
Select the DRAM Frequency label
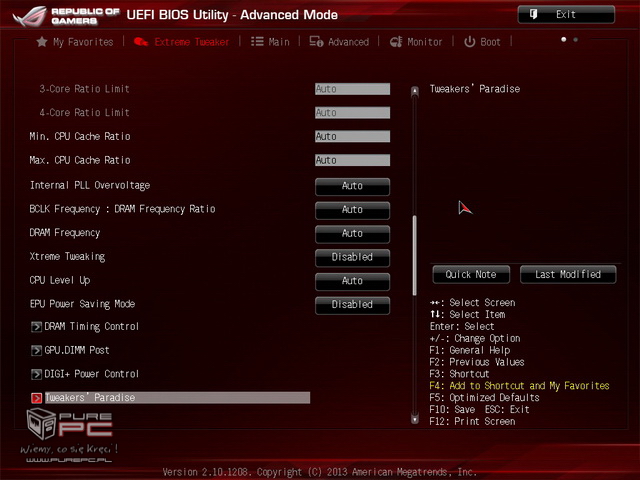(x=64, y=233)
